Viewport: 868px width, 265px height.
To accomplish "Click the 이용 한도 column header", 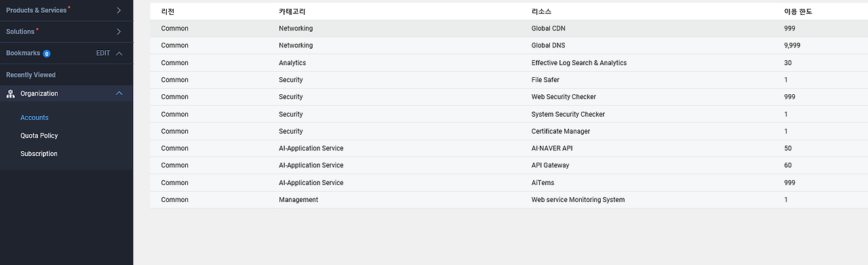I will (797, 12).
